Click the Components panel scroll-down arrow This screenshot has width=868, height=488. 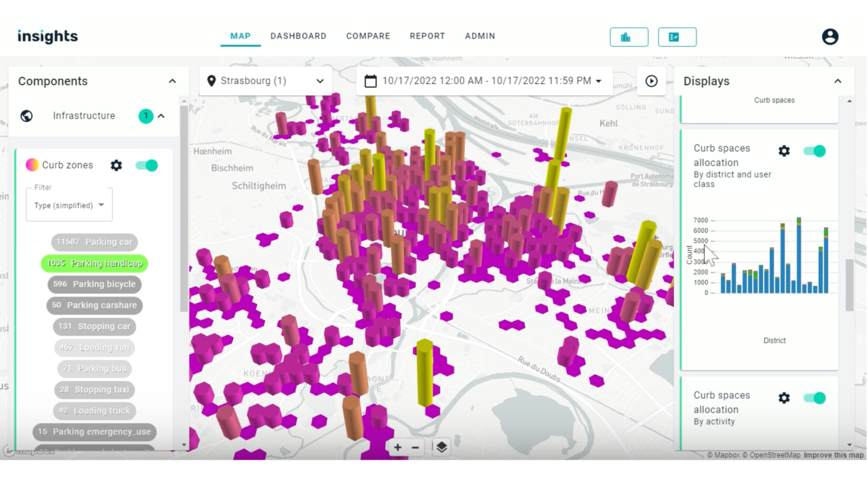(184, 445)
